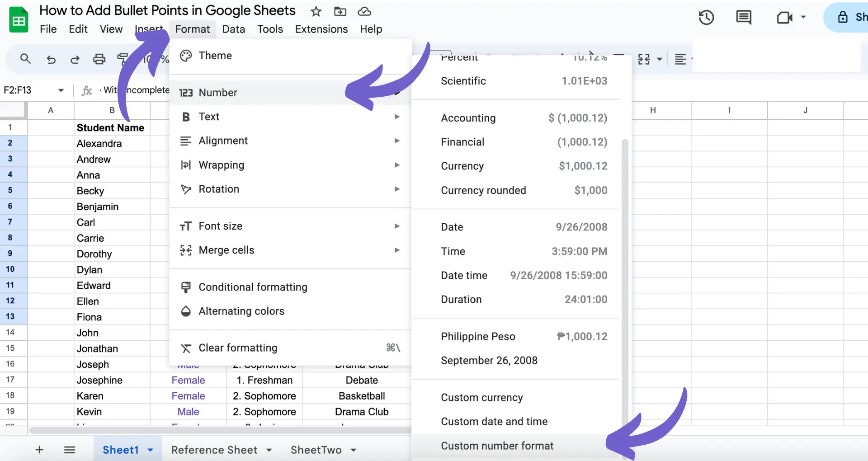
Task: Open Sheet1 tab dropdown arrow
Action: [x=151, y=450]
